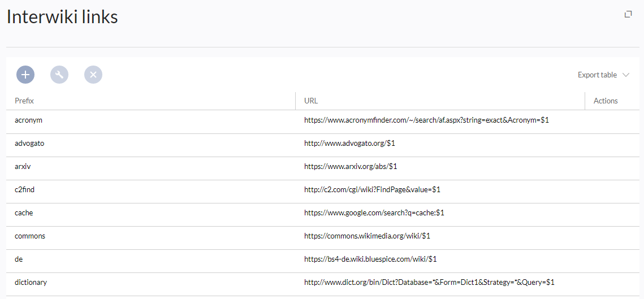
Task: Click the X delete interwiki link icon
Action: [93, 75]
